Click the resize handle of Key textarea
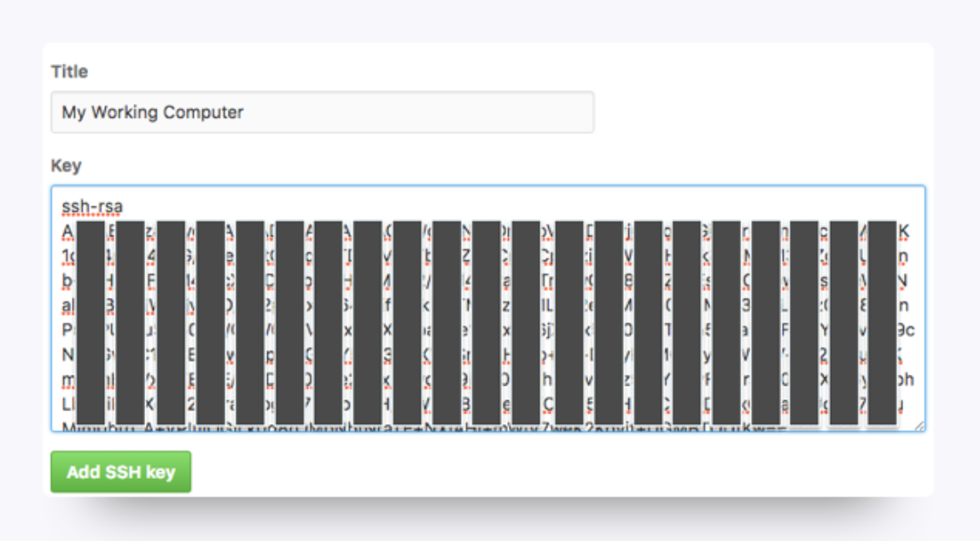Screen dimensions: 980x541 pos(919,424)
